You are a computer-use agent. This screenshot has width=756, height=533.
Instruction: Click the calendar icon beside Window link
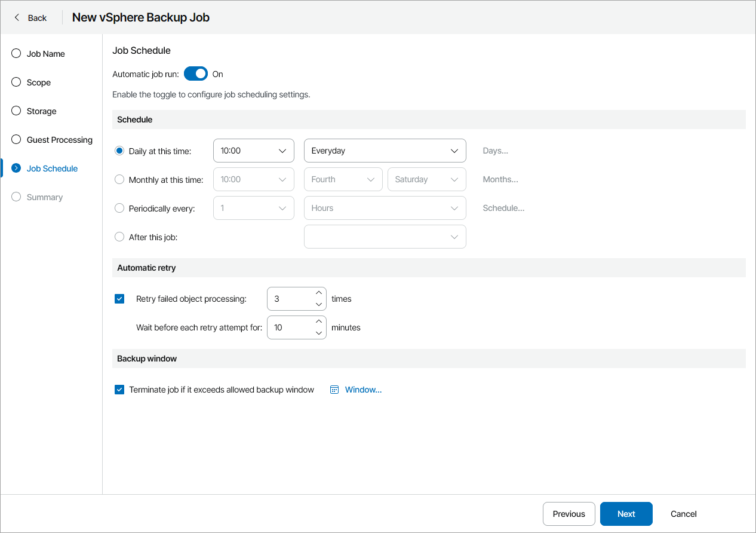point(334,390)
